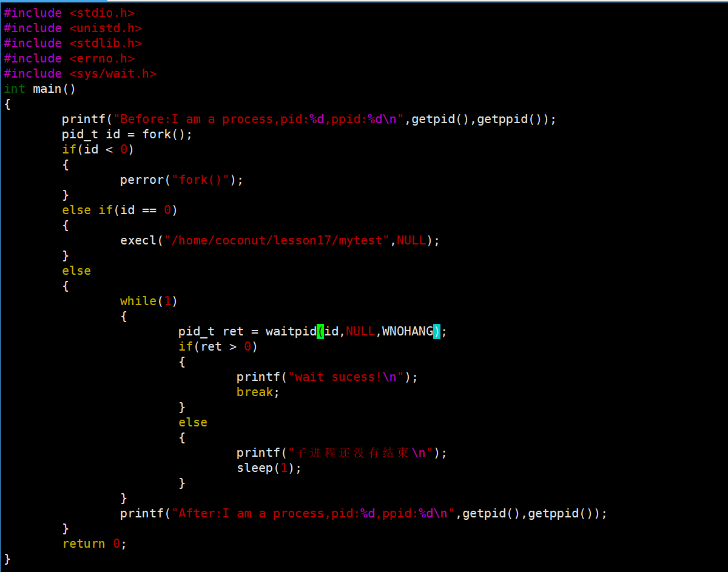Click the '#include <stdlib.h>' line
The image size is (728, 572).
click(73, 43)
